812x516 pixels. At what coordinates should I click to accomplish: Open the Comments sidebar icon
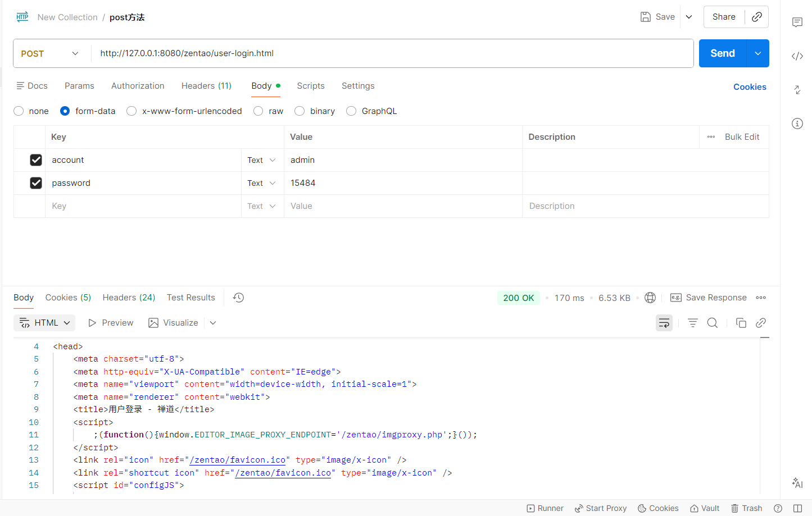(x=797, y=22)
